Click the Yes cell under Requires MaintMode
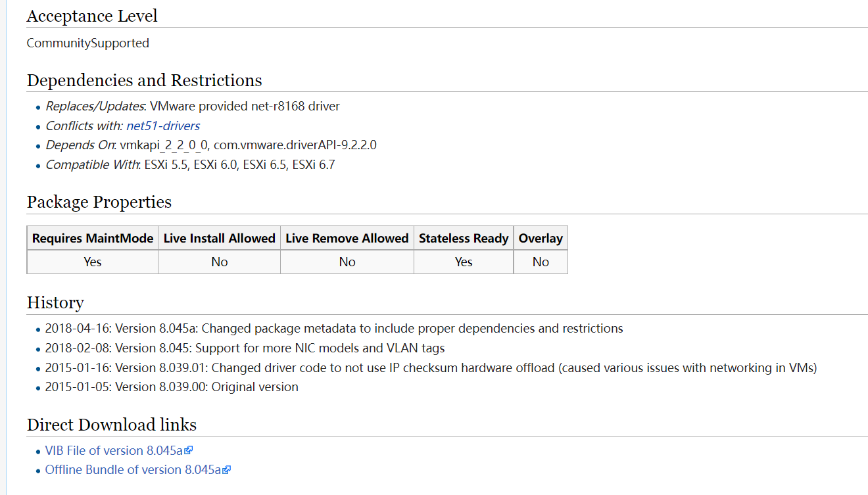 93,262
